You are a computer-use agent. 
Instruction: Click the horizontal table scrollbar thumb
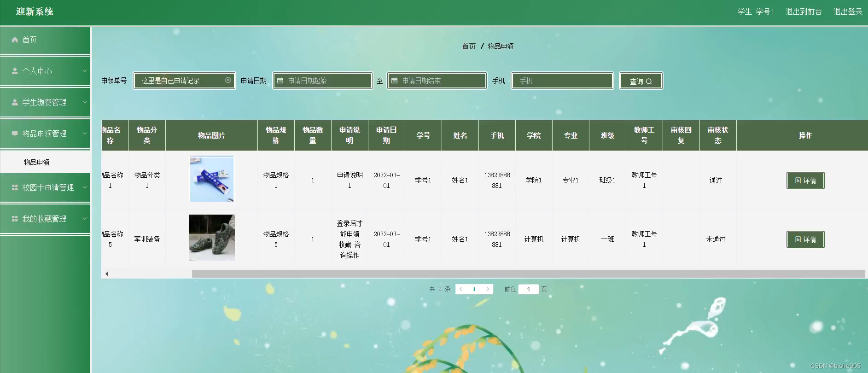[x=528, y=274]
